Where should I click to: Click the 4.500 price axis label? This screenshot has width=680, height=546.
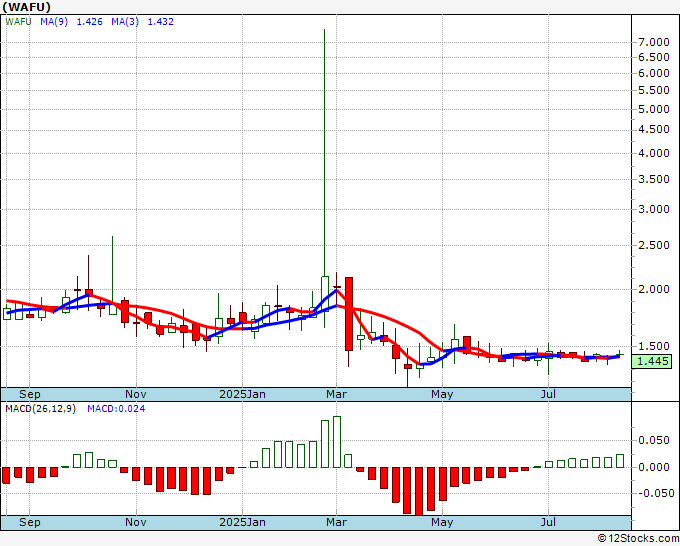(x=654, y=130)
